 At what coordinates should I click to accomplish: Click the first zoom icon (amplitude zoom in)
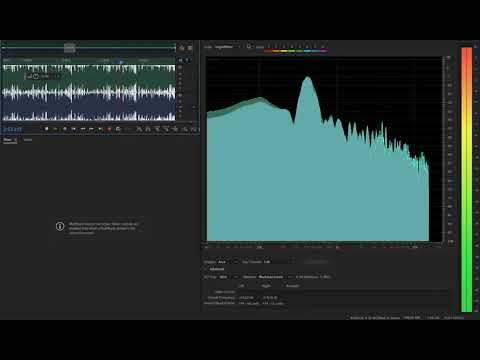click(x=139, y=129)
